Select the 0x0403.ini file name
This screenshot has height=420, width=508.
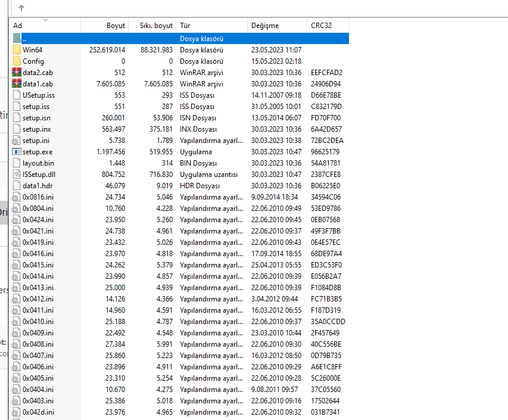[x=38, y=401]
